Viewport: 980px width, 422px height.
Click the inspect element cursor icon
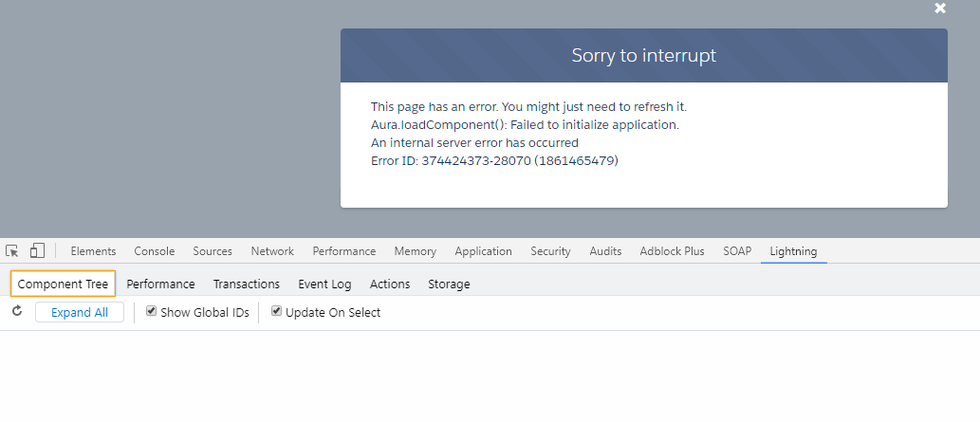point(12,251)
